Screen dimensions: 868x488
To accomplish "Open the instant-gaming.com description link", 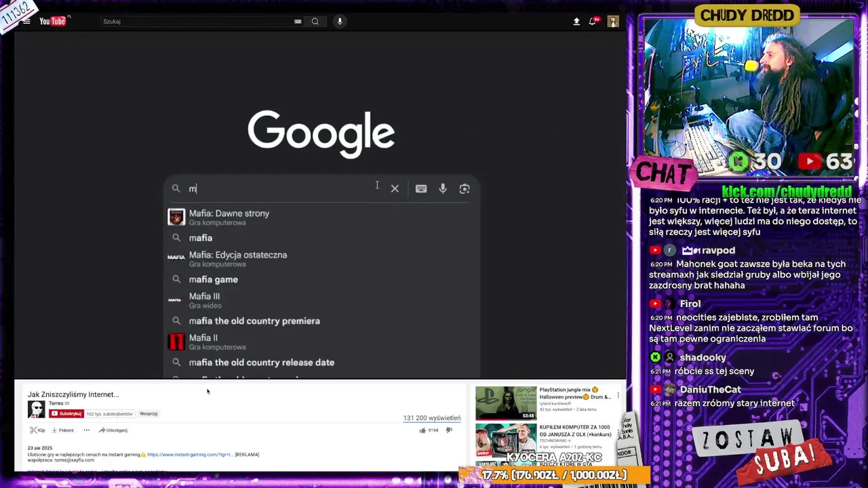I will (190, 455).
